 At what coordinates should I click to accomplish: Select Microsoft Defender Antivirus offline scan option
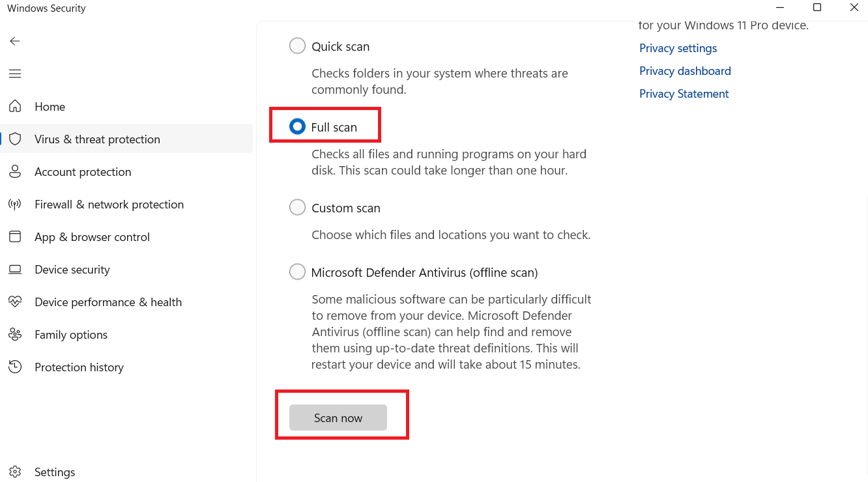297,272
